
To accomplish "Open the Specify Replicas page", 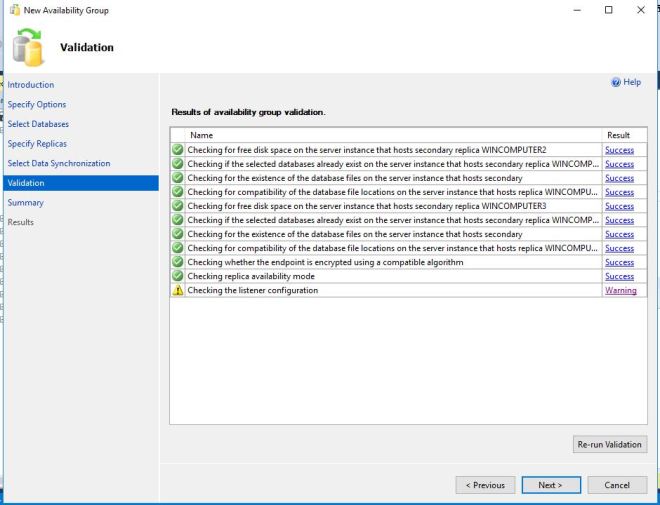I will click(36, 144).
